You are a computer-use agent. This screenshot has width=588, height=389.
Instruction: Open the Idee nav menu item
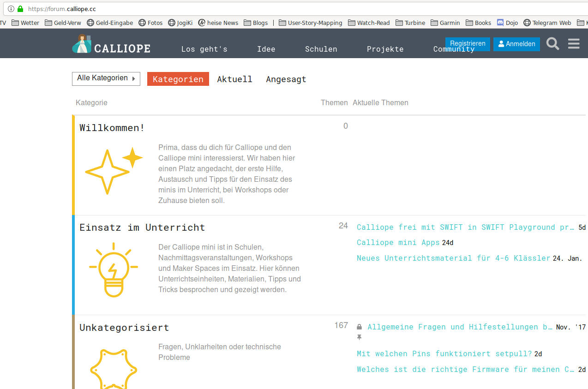click(266, 49)
